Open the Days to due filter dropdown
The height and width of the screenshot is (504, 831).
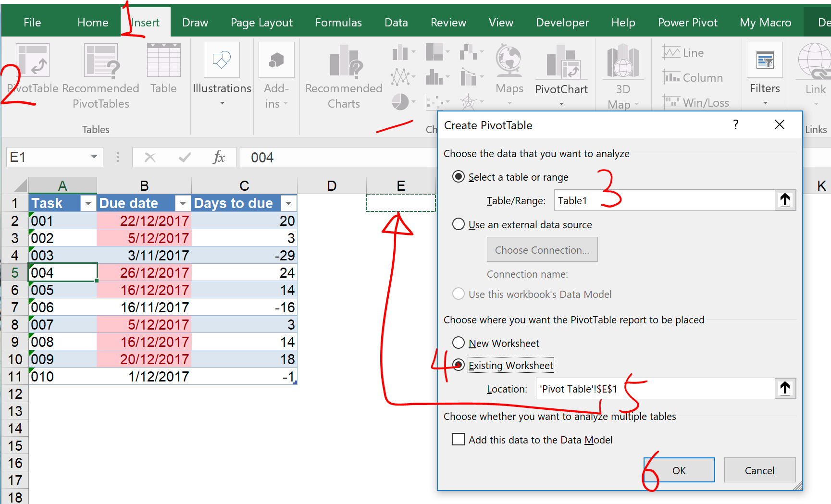coord(288,203)
